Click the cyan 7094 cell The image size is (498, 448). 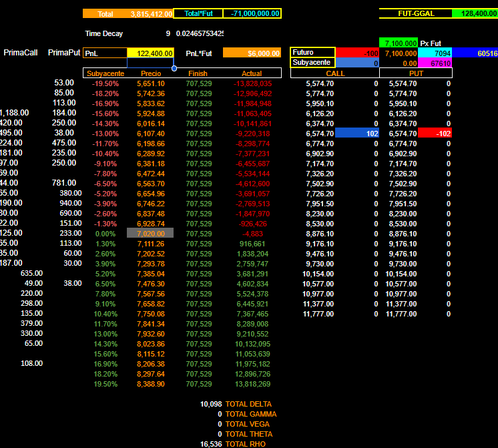coord(435,53)
